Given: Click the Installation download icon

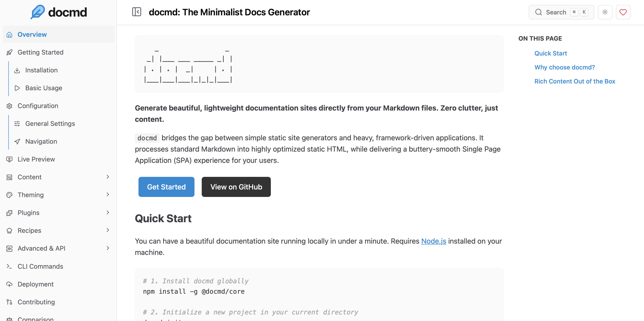Looking at the screenshot, I should (17, 70).
